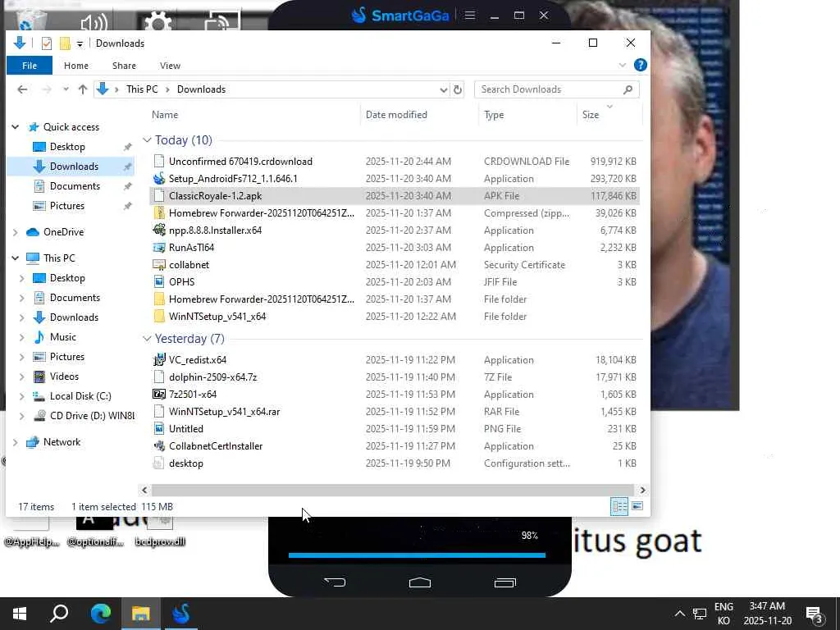The image size is (840, 630).
Task: Open the Explorer help icon
Action: pyautogui.click(x=640, y=66)
